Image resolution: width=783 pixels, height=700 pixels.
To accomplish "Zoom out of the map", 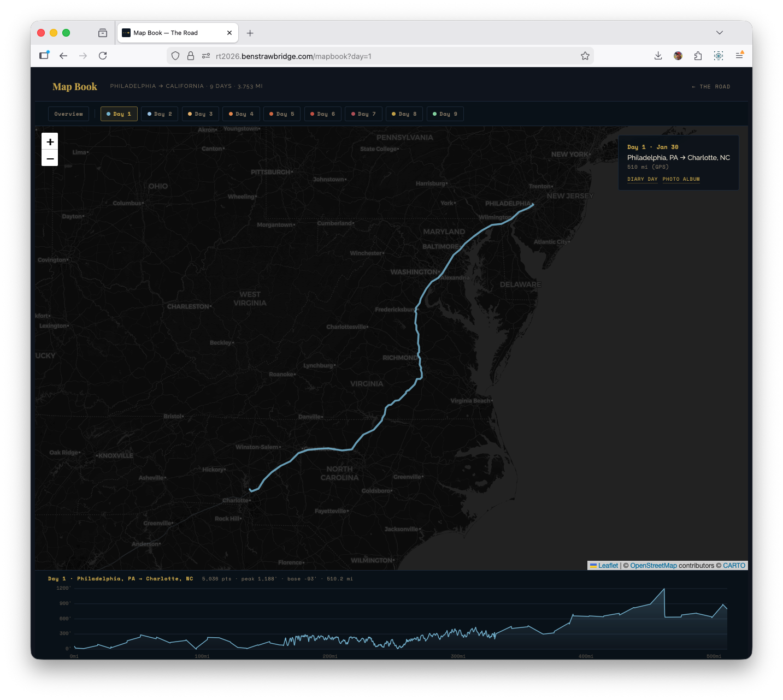I will point(50,158).
